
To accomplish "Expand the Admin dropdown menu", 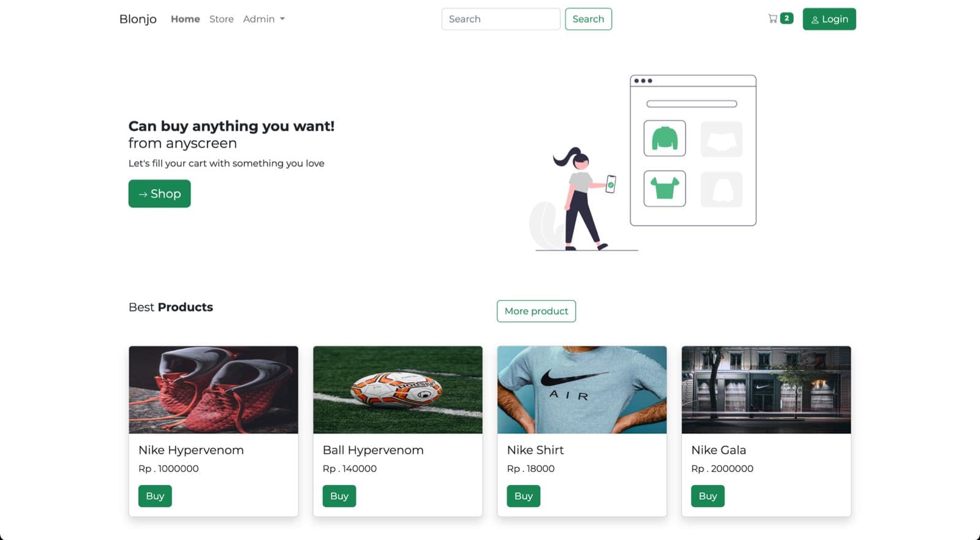I will pyautogui.click(x=264, y=19).
